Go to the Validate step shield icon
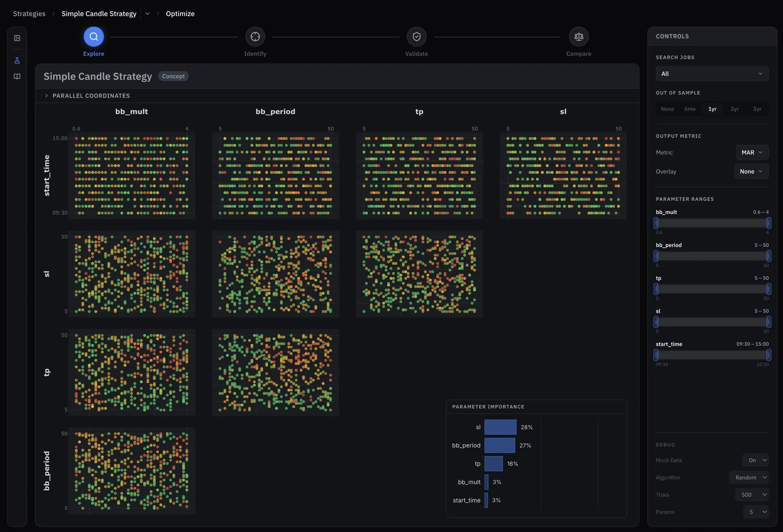Image resolution: width=783 pixels, height=532 pixels. point(416,37)
